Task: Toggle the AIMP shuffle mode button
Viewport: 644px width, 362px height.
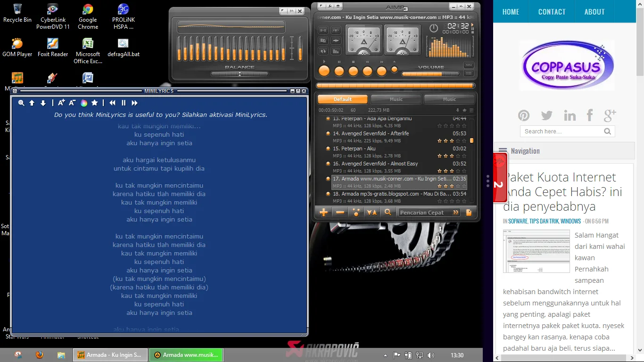Action: click(x=336, y=30)
